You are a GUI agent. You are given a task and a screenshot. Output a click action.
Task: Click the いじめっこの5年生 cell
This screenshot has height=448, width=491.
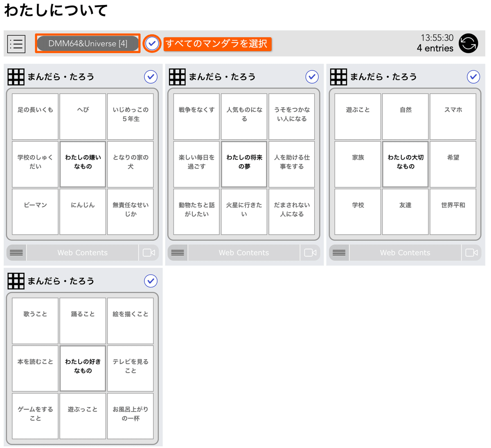131,117
